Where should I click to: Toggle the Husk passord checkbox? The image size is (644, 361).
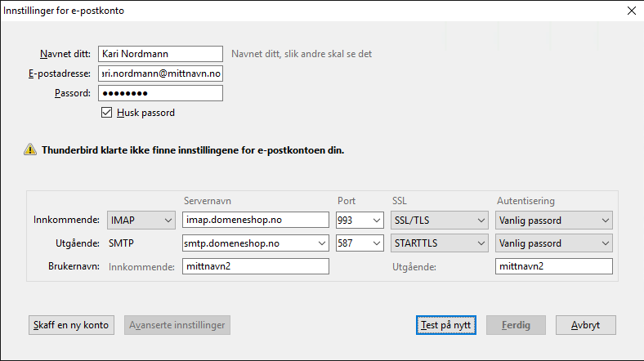(106, 113)
